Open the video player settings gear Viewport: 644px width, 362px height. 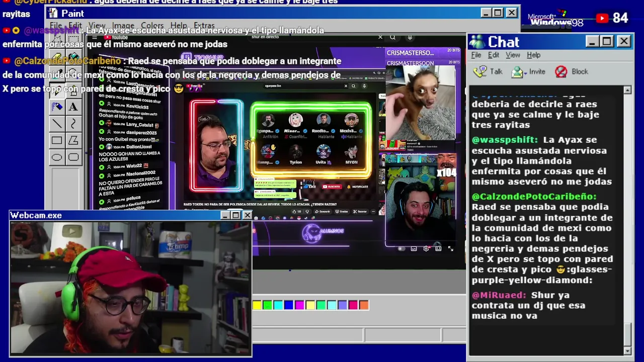point(426,248)
